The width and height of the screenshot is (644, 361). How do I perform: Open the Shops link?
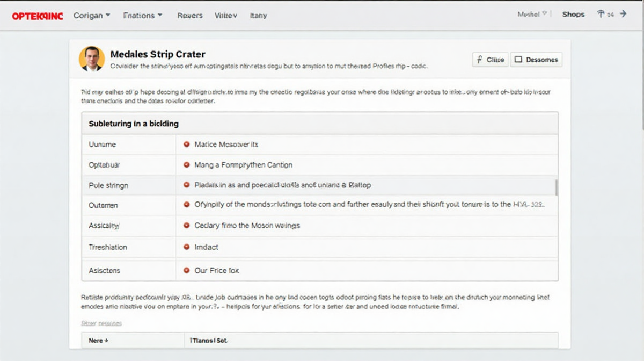573,15
